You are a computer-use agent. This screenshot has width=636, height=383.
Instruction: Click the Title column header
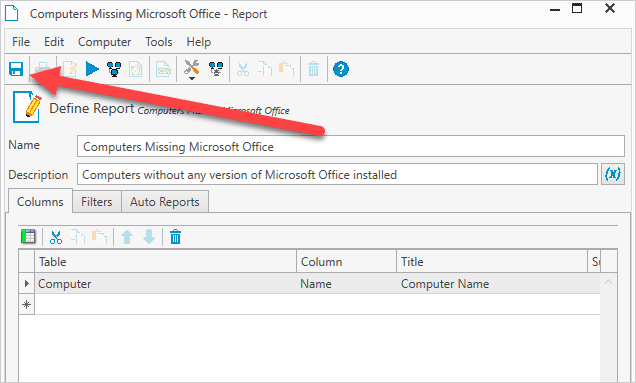pos(492,262)
